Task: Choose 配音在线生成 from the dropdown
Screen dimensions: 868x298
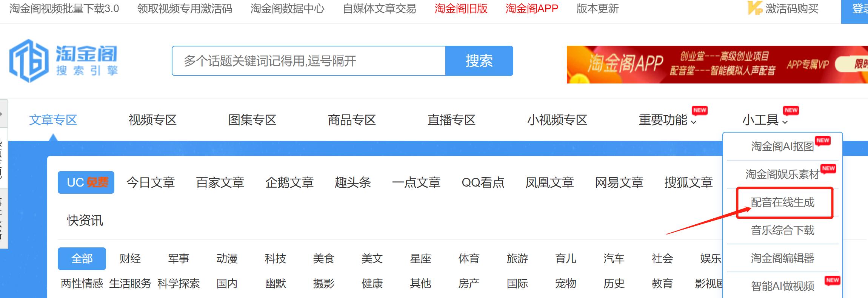Action: tap(783, 202)
